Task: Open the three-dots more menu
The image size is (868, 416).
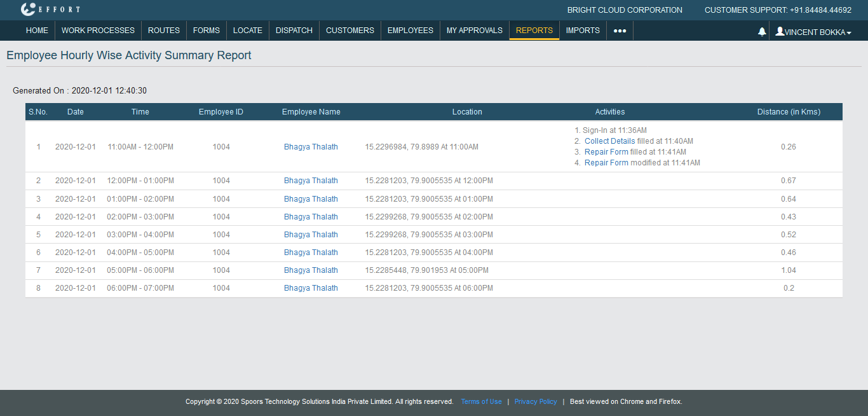Action: pos(620,31)
